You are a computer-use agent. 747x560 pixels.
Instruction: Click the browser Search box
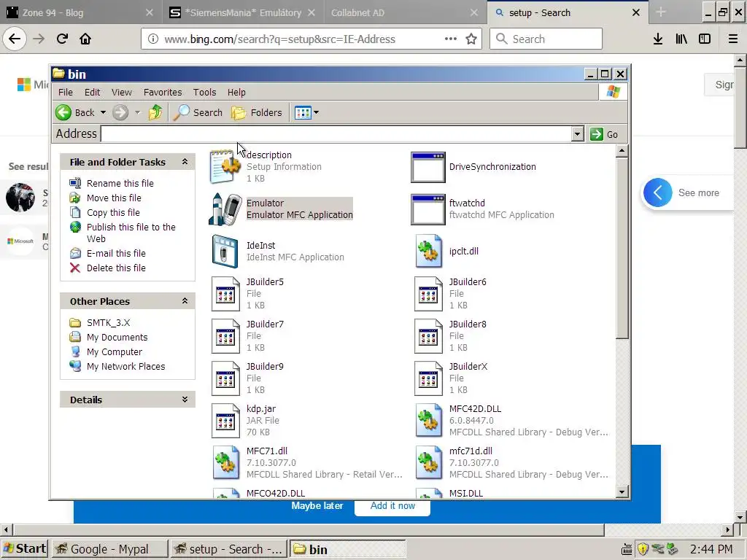pos(546,39)
